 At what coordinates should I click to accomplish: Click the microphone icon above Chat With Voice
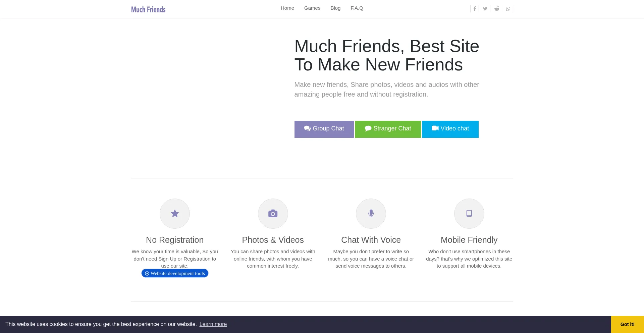(x=371, y=214)
